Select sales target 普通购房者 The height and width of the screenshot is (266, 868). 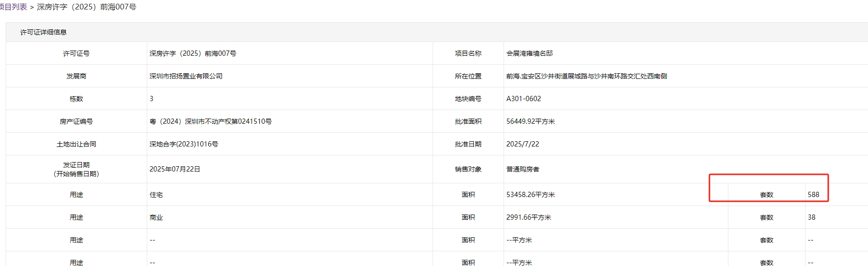coord(523,169)
